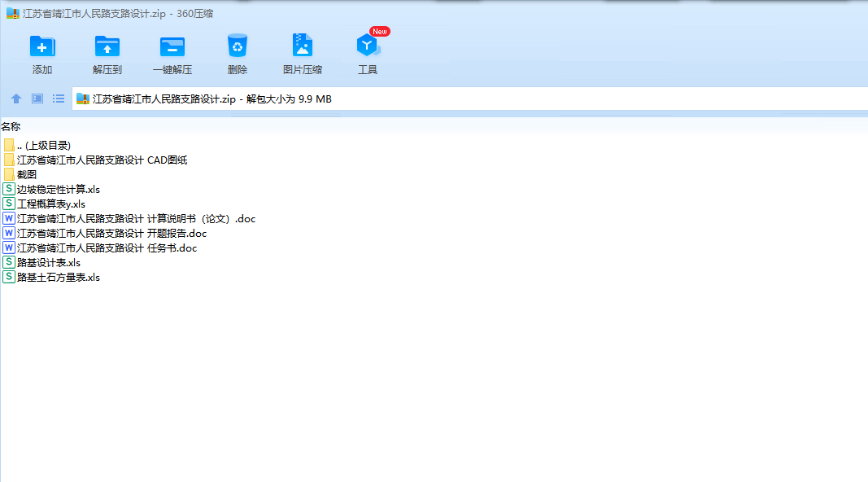The image size is (868, 482).
Task: Click the 解压到 (Extract to) icon
Action: 107,46
